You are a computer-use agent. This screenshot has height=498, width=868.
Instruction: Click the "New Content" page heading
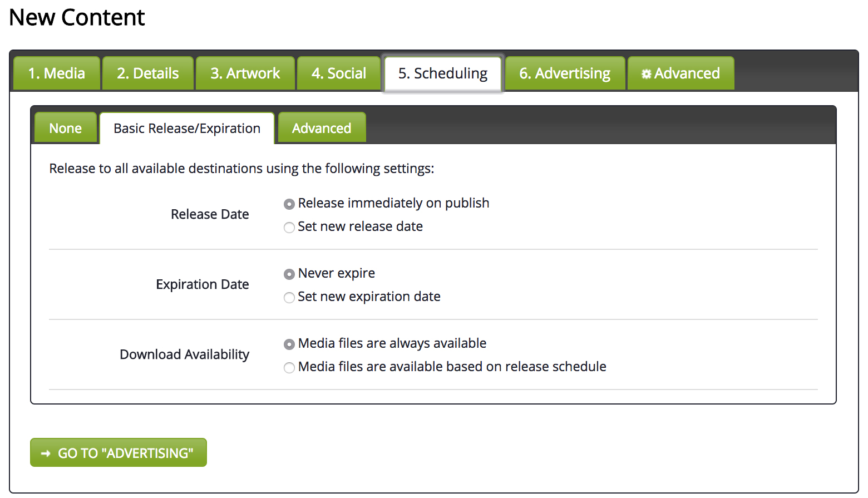click(x=77, y=17)
